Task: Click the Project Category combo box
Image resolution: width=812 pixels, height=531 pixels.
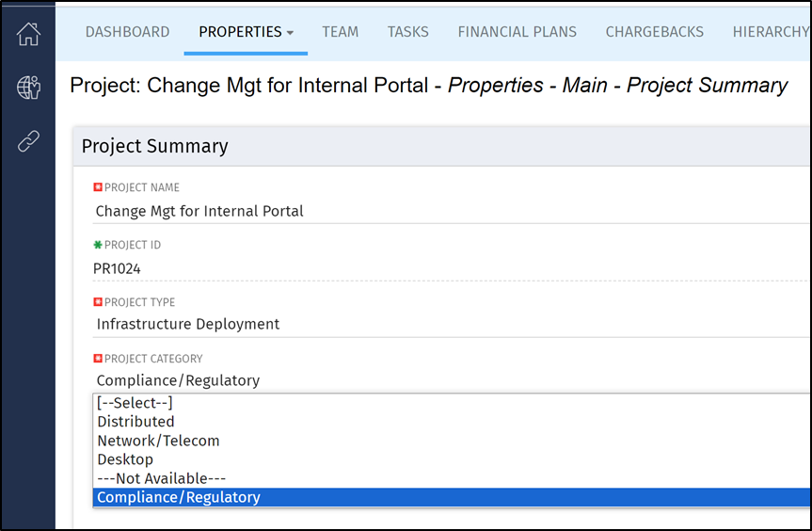Action: (442, 380)
